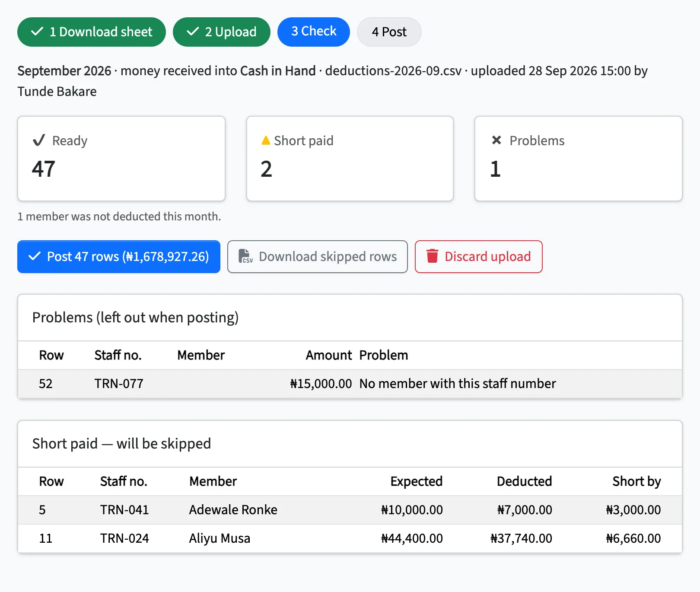Click the 'Deducted' column header
Viewport: 700px width, 592px height.
[x=525, y=481]
